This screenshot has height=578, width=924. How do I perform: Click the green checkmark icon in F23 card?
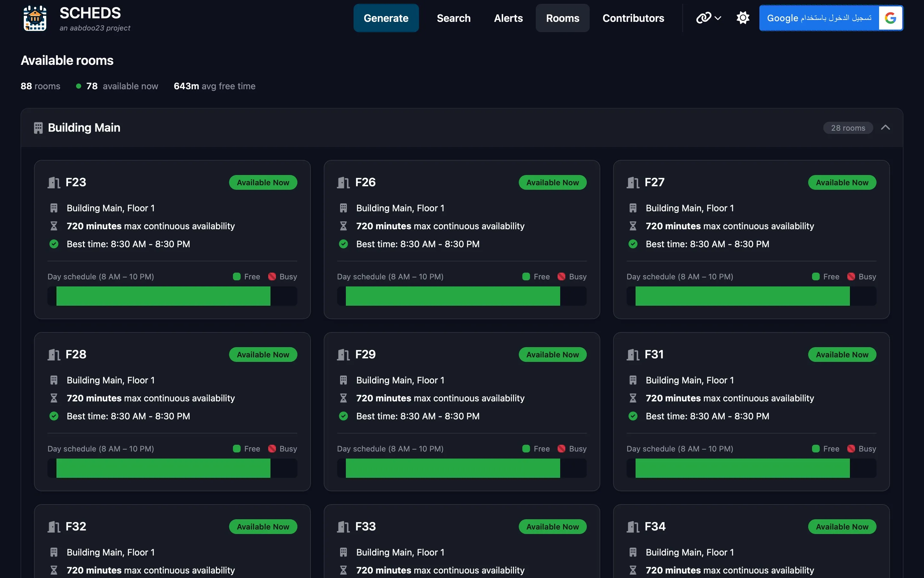54,244
